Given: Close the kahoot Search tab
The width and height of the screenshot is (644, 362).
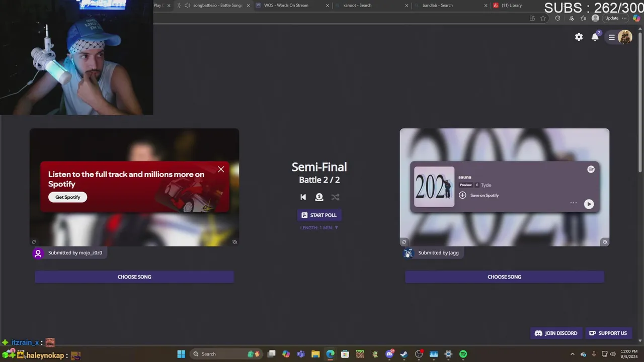Looking at the screenshot, I should 407,6.
